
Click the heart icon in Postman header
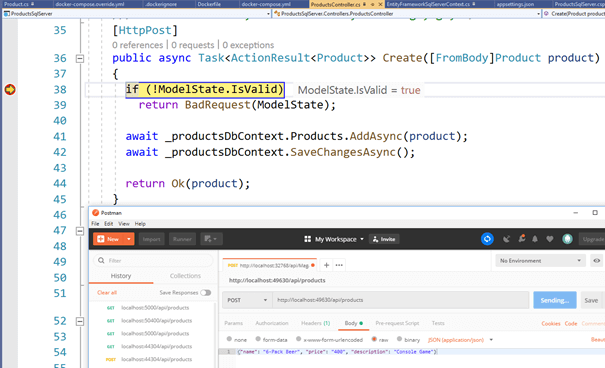tap(550, 239)
